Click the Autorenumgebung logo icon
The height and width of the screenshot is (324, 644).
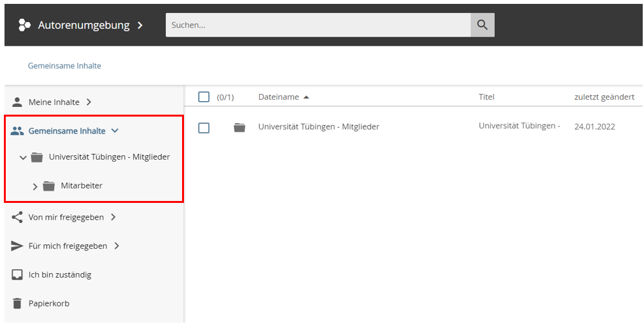click(24, 25)
